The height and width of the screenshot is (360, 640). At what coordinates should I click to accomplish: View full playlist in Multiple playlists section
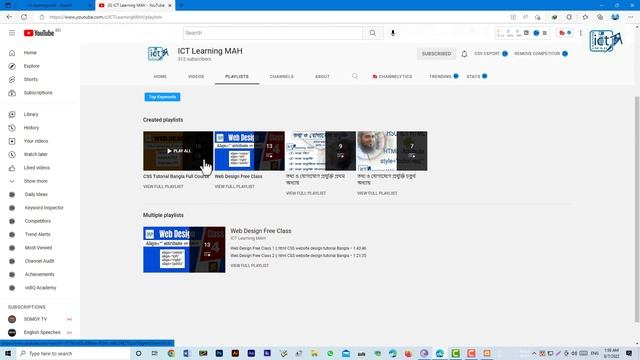[249, 266]
